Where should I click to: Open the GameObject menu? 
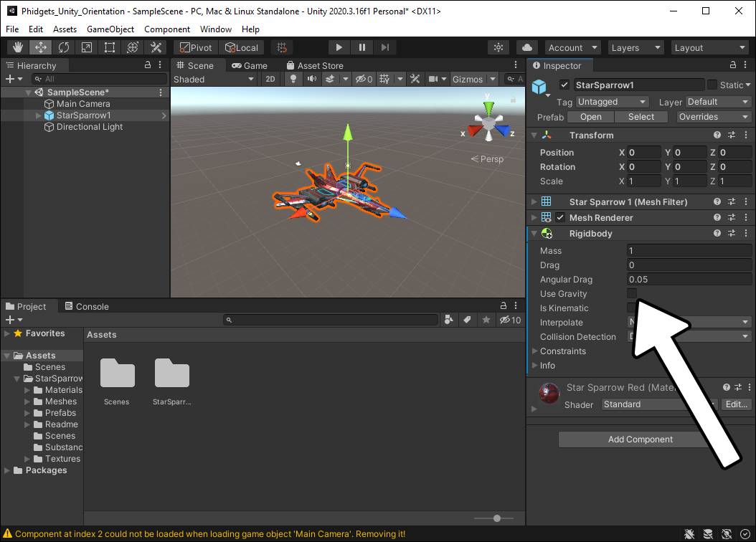(110, 29)
